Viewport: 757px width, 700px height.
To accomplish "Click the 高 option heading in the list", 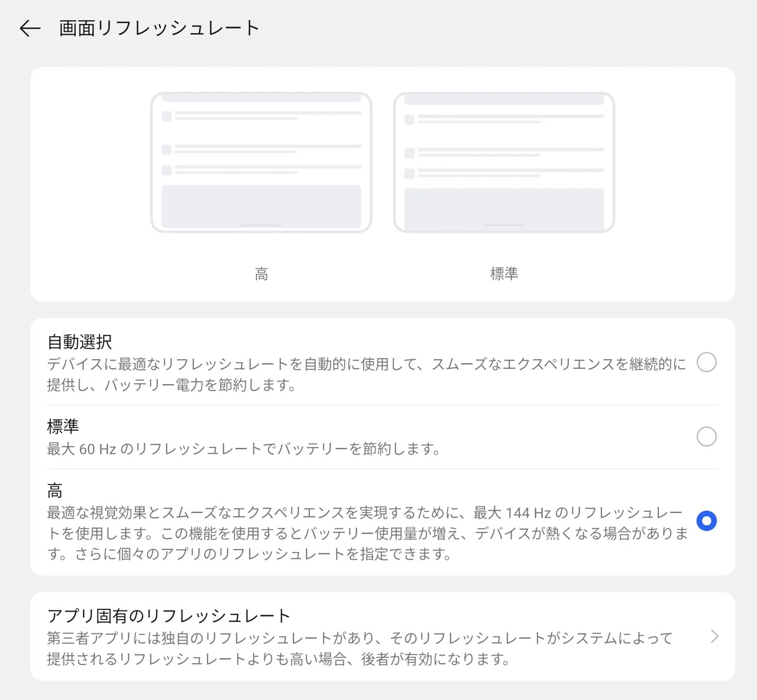I will [55, 491].
